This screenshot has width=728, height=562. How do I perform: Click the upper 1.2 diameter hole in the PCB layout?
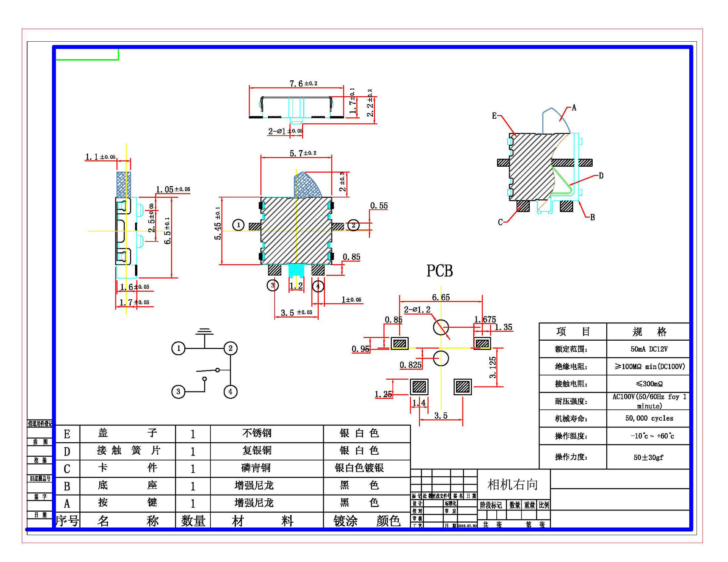(x=441, y=327)
